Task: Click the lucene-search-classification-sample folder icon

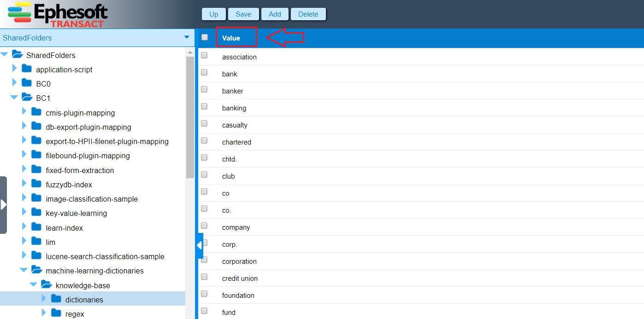Action: tap(36, 256)
